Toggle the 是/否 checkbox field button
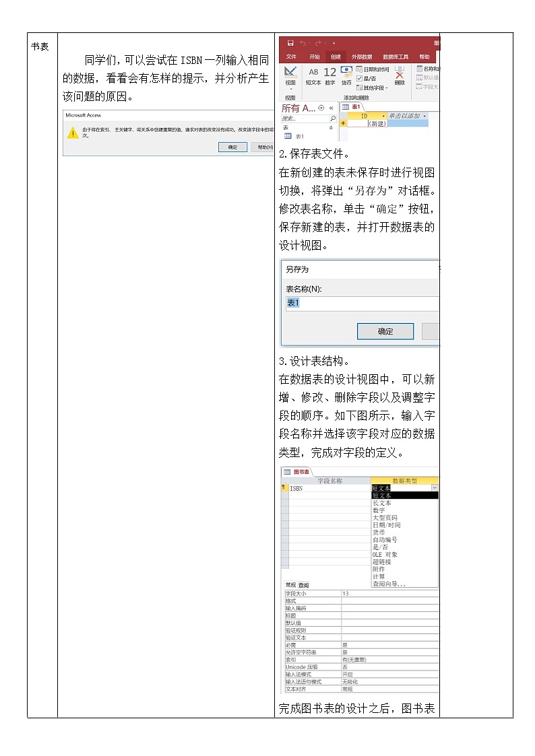Viewport: 535px width, 756px height. (x=366, y=78)
